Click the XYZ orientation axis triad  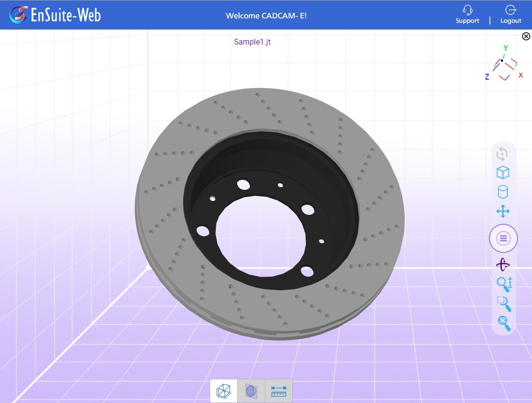[504, 63]
